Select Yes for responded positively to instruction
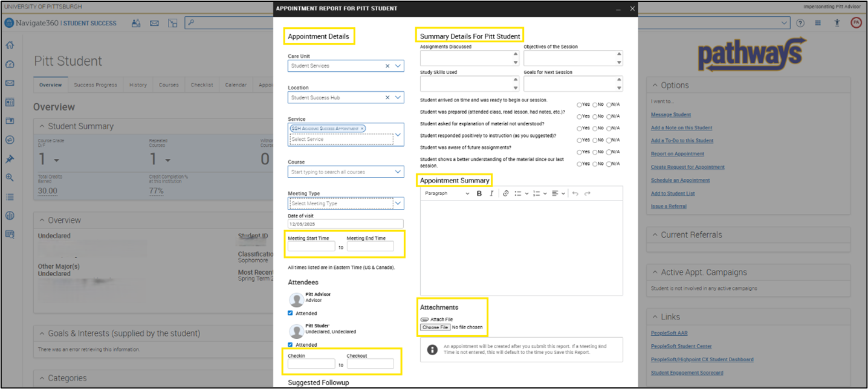Viewport: 868px width, 389px height. tap(579, 140)
